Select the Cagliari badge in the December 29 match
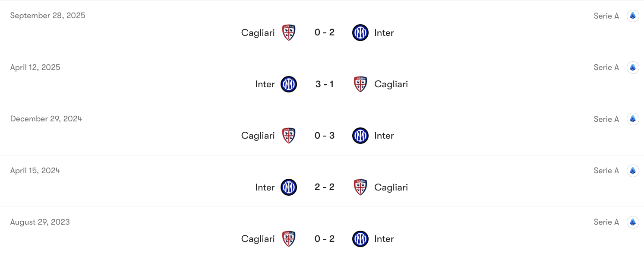The image size is (644, 254). coord(288,135)
